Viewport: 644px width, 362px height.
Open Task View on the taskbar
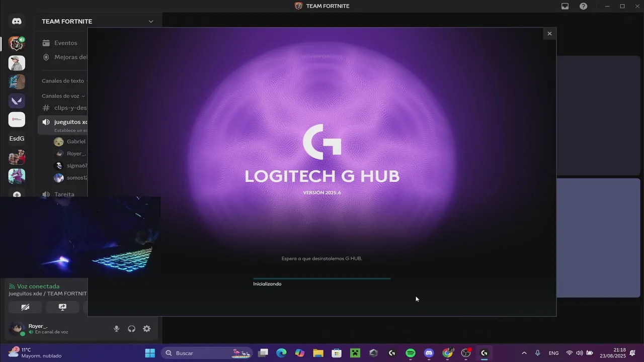pos(263,353)
